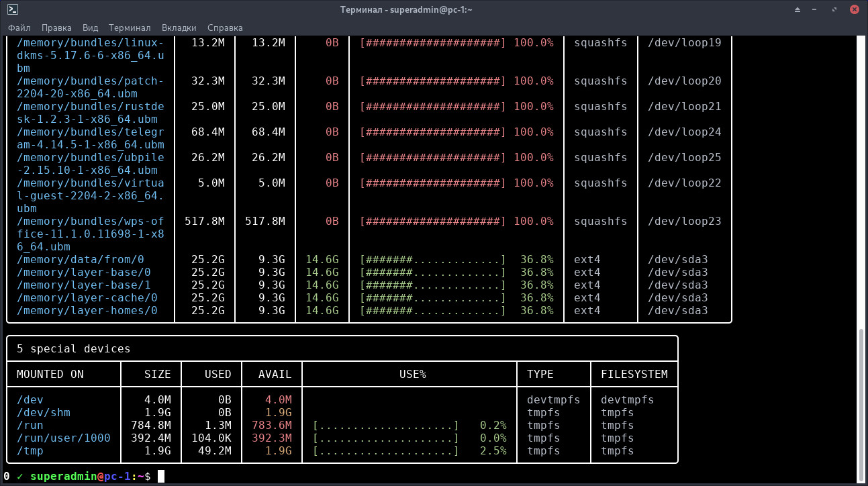Click the 2.5% usage value
This screenshot has width=868, height=486.
(x=493, y=450)
